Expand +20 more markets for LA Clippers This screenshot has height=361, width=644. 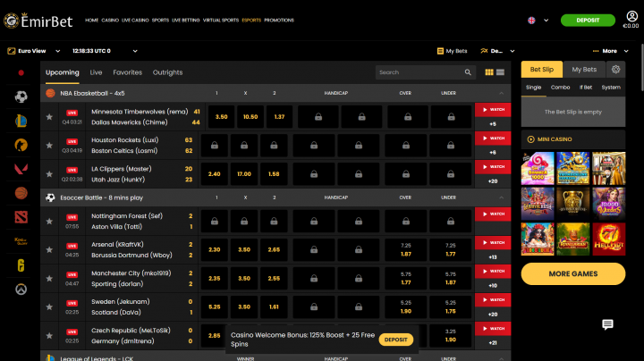(x=493, y=181)
